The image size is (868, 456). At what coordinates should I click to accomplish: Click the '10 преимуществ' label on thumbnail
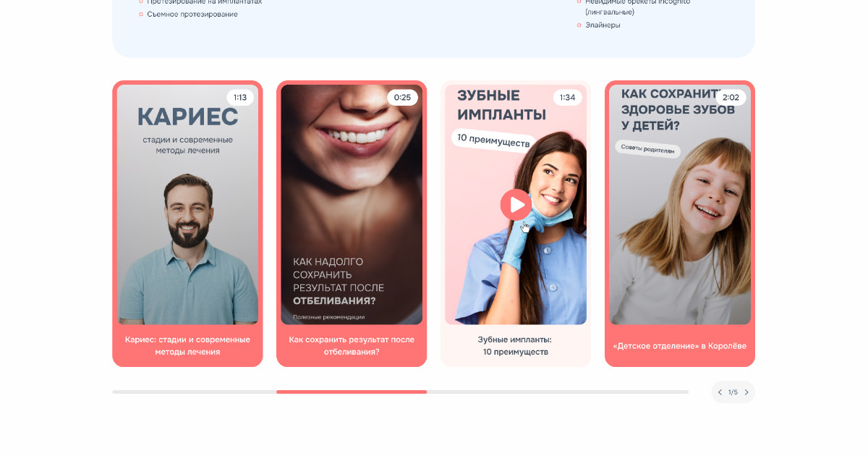(494, 140)
